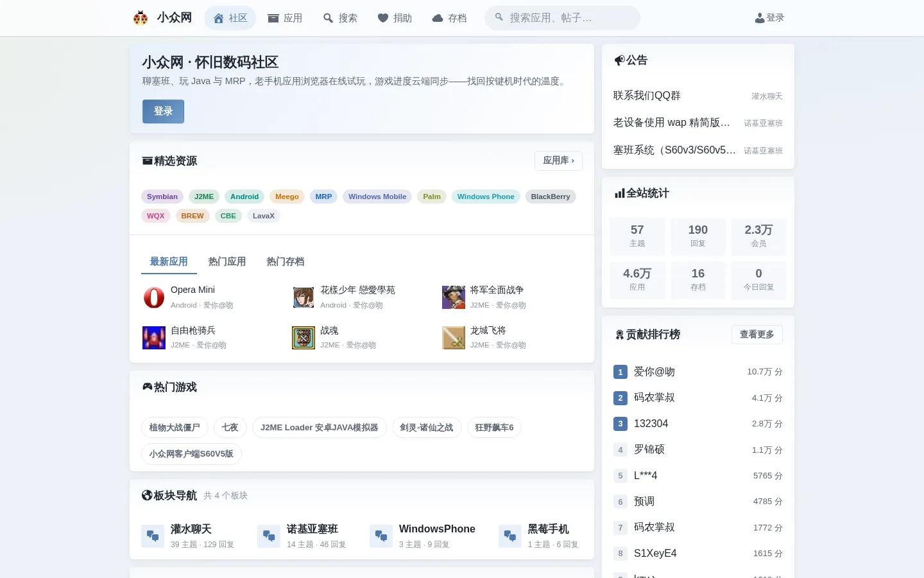Image resolution: width=924 pixels, height=578 pixels.
Task: Open the 自由枪骑兵 game icon
Action: [x=154, y=338]
